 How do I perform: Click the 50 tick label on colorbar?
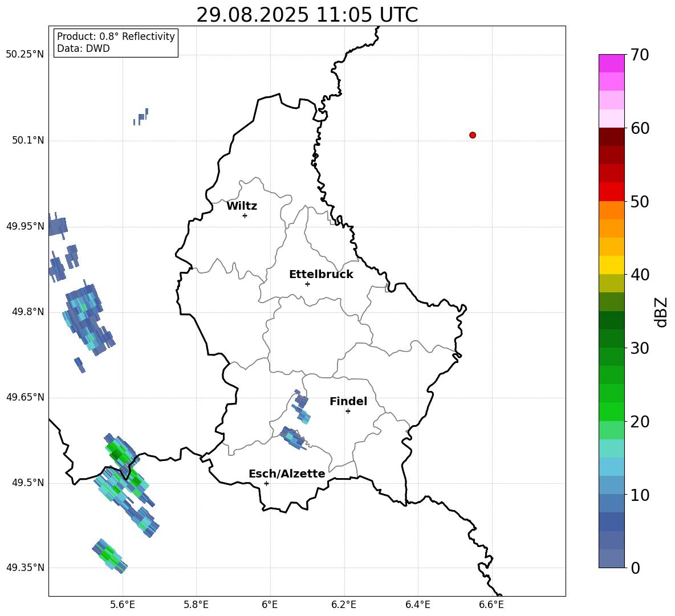point(640,202)
